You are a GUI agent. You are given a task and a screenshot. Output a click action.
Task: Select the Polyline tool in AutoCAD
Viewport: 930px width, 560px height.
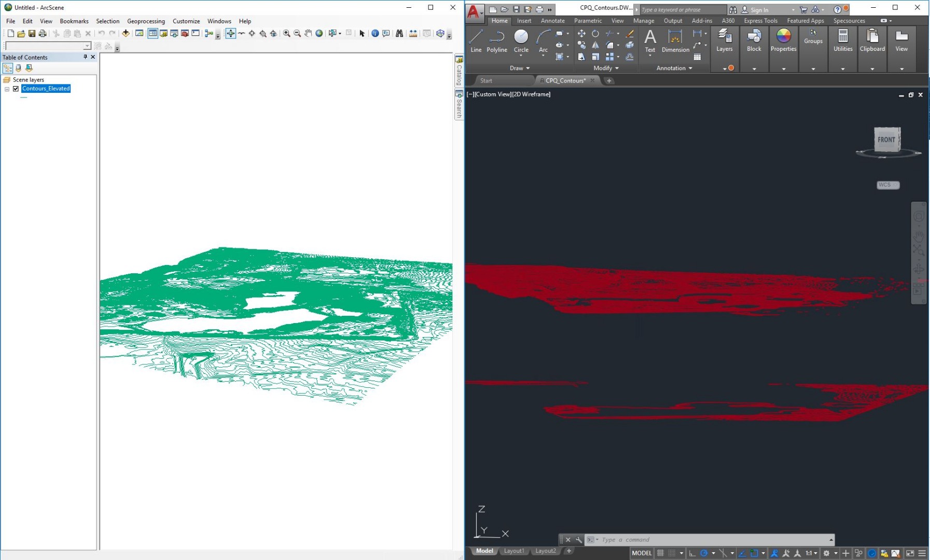click(497, 41)
